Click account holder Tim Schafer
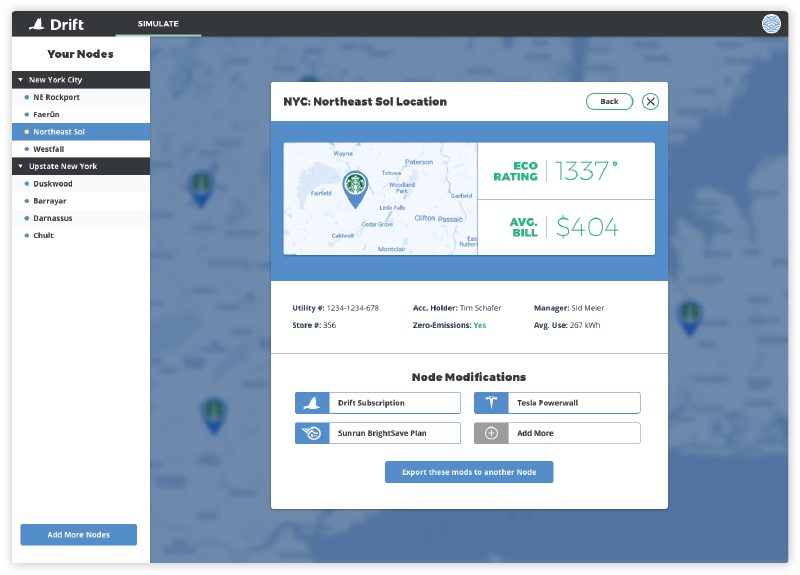Image resolution: width=800 pixels, height=575 pixels. [480, 308]
